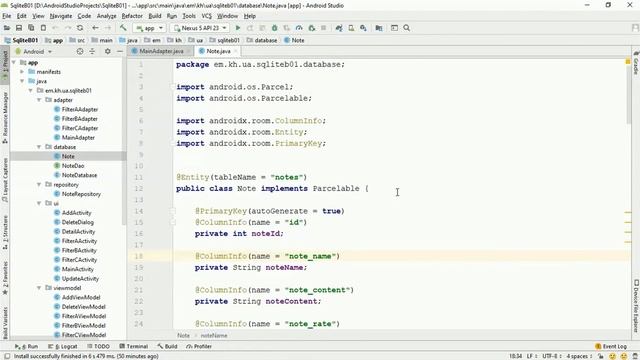This screenshot has height=360, width=640.
Task: Click the Save All toolbar icon
Action: click(19, 28)
